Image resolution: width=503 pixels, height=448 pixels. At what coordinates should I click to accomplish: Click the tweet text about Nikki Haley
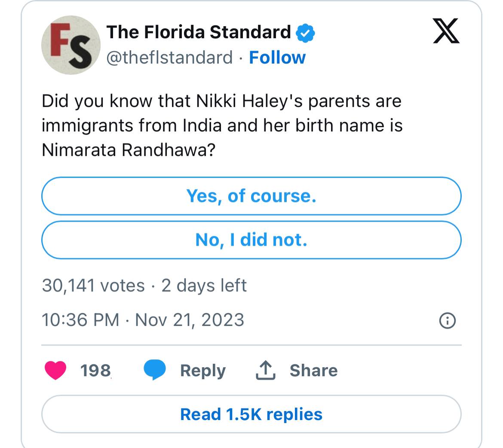[x=222, y=125]
